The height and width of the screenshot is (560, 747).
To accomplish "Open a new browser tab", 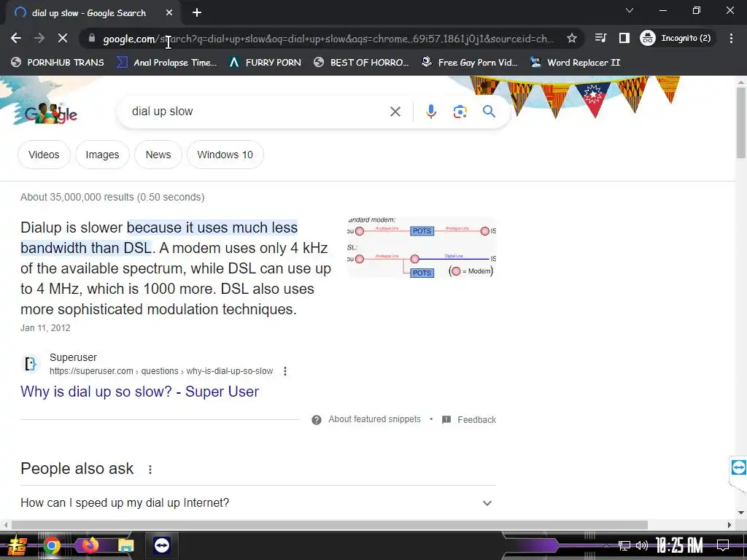I will point(197,13).
